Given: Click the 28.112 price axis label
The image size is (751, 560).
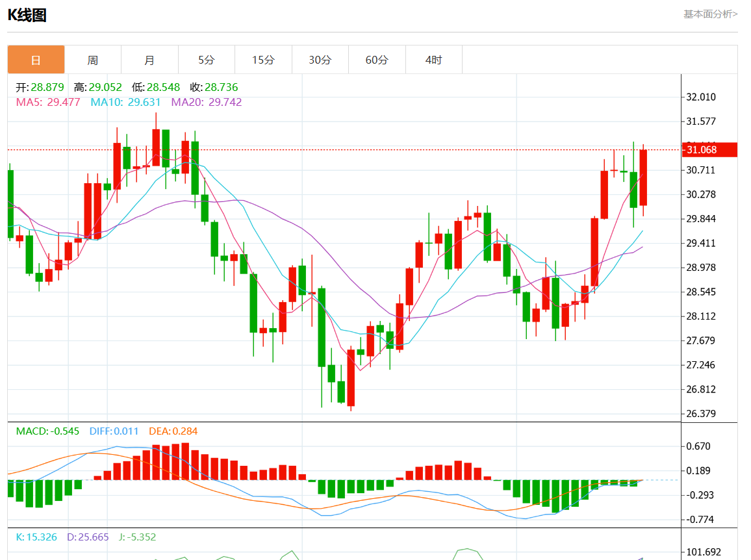Looking at the screenshot, I should pos(701,316).
